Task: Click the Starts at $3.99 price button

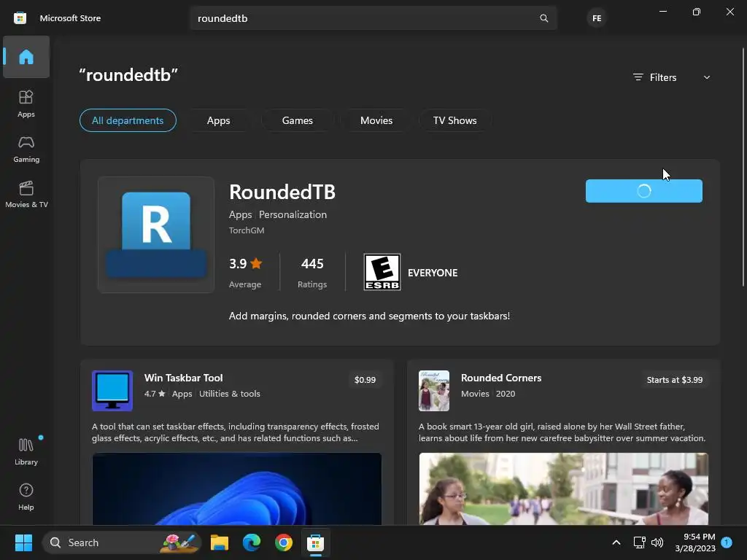Action: coord(675,379)
